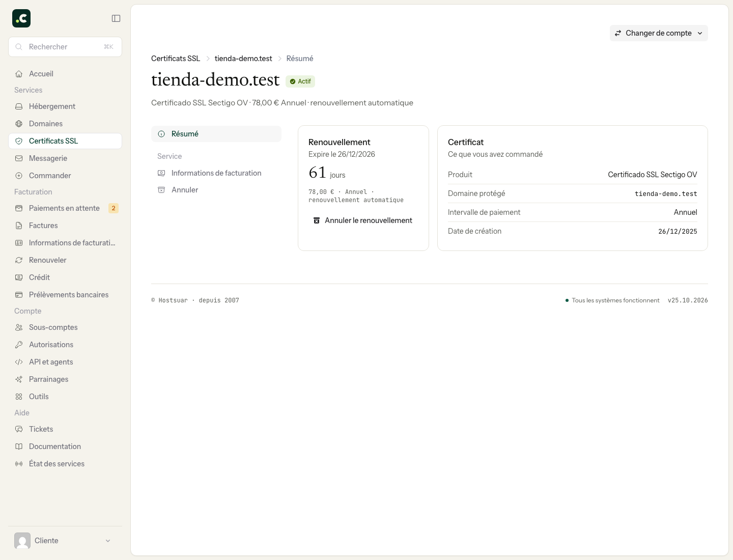
Task: Select the Annuler service tab
Action: [x=216, y=190]
